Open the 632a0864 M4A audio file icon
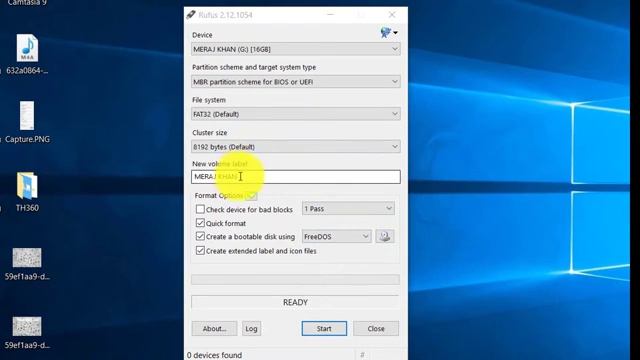This screenshot has width=640, height=360. 27,48
